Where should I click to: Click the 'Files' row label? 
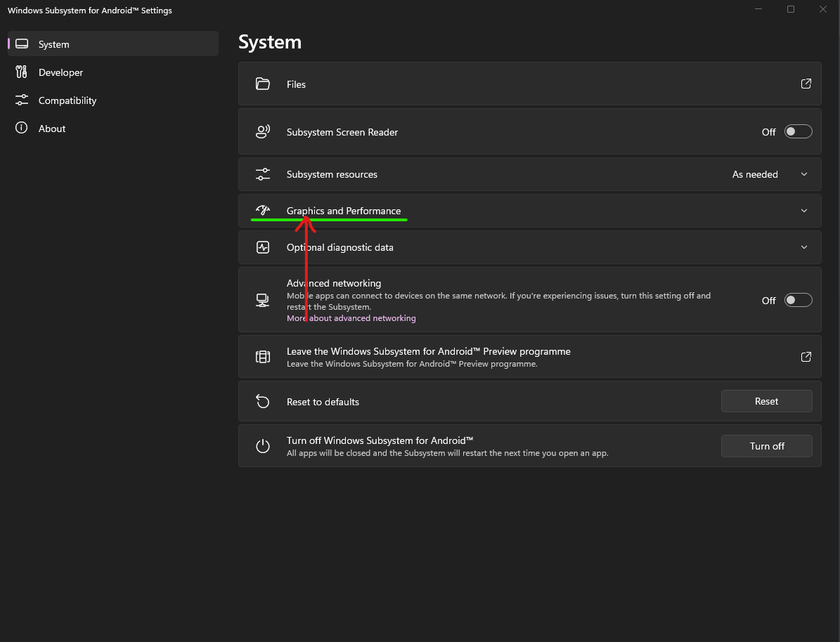[x=296, y=84]
